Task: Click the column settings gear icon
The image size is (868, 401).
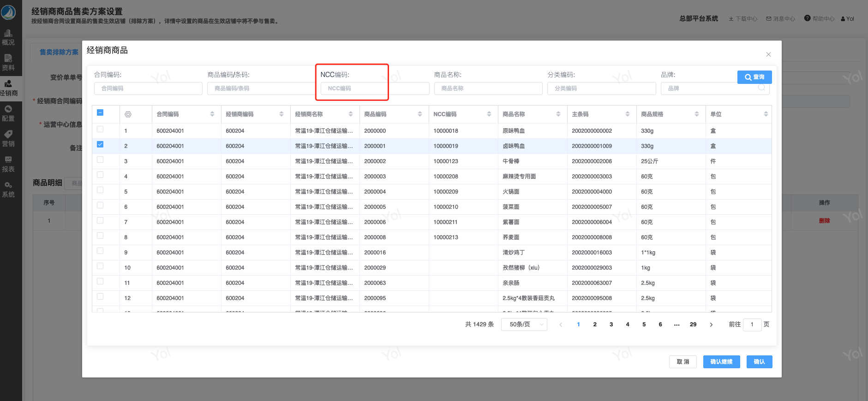Action: (128, 114)
